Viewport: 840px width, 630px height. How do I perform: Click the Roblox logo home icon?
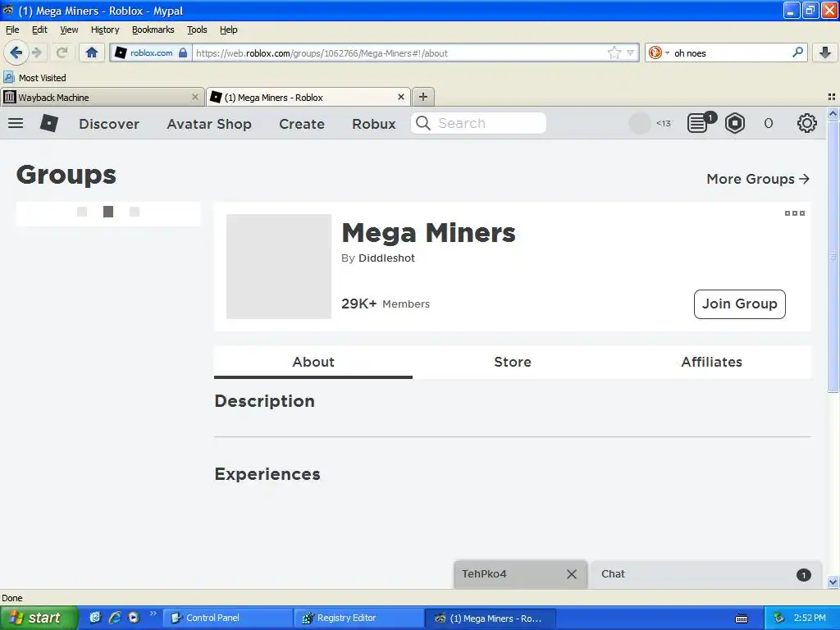[x=48, y=123]
